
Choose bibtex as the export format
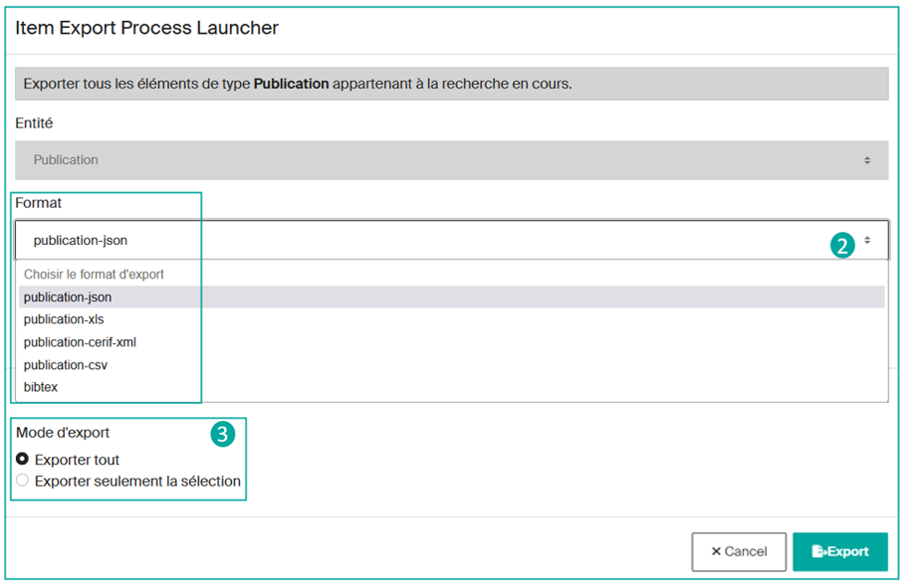coord(41,387)
